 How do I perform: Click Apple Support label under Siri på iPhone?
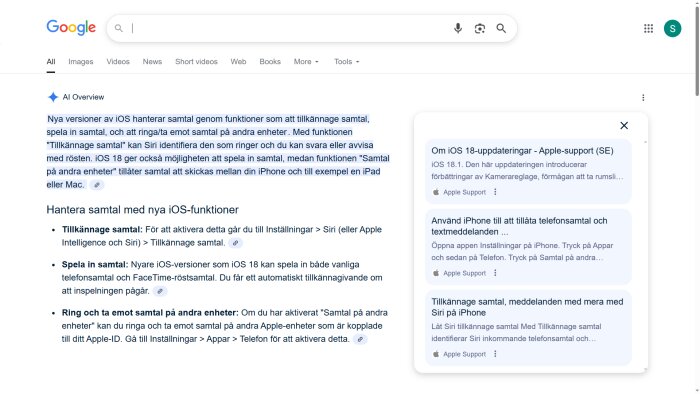coord(464,354)
